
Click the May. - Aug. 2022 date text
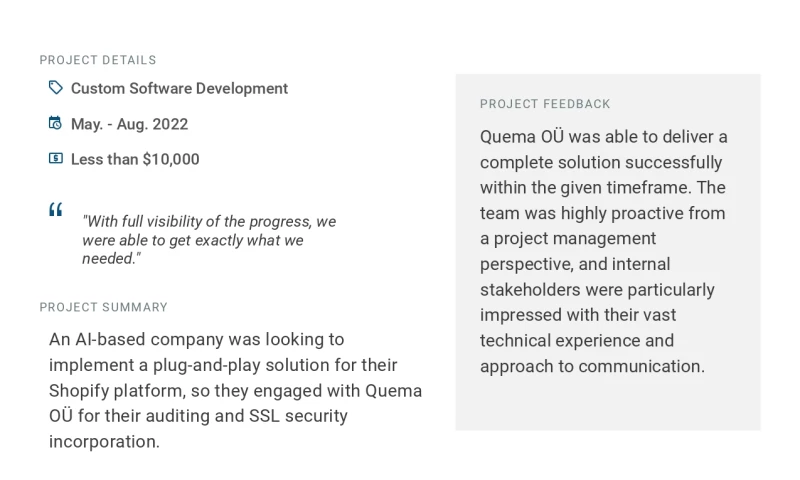129,125
